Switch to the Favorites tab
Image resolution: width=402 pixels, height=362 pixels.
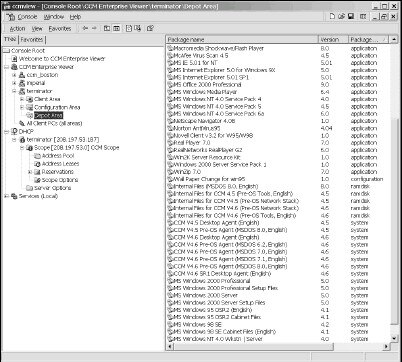pos(32,39)
